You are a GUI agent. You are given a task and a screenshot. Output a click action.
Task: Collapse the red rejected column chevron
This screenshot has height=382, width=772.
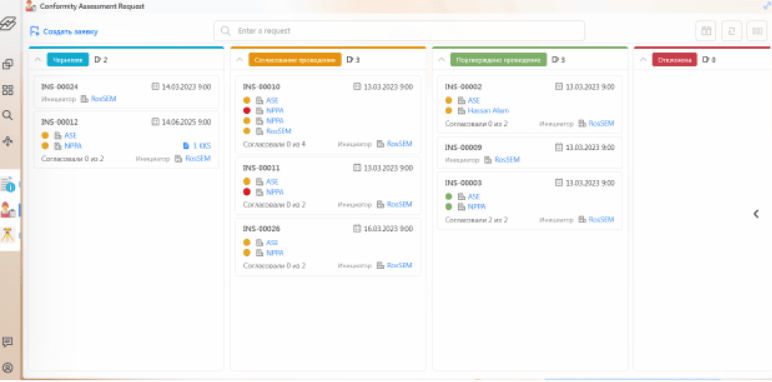[643, 60]
